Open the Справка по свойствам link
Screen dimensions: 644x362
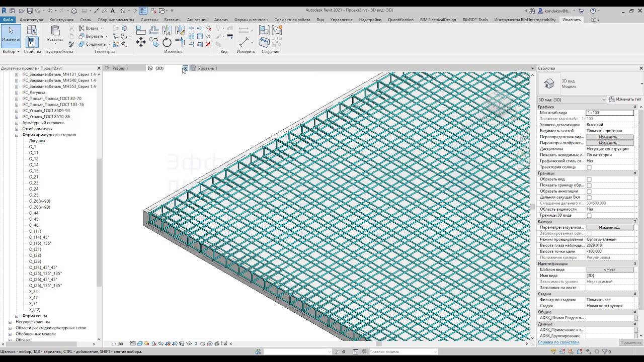558,342
